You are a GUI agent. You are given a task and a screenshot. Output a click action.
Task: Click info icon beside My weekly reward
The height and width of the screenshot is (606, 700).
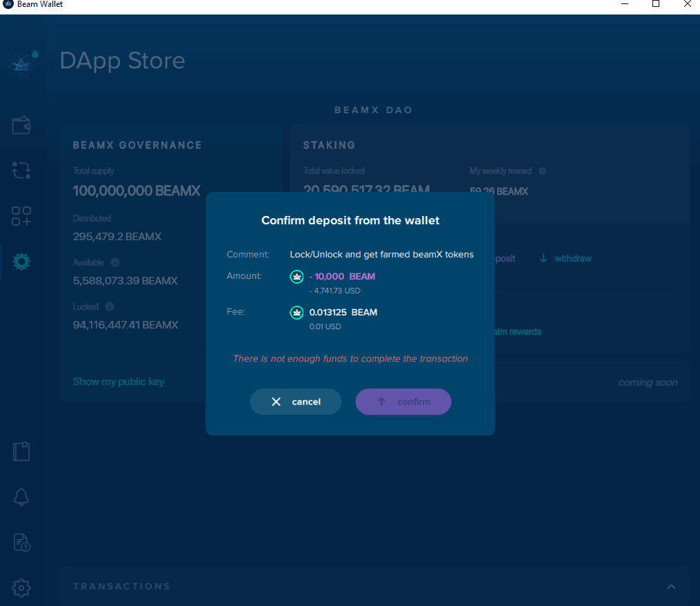542,170
